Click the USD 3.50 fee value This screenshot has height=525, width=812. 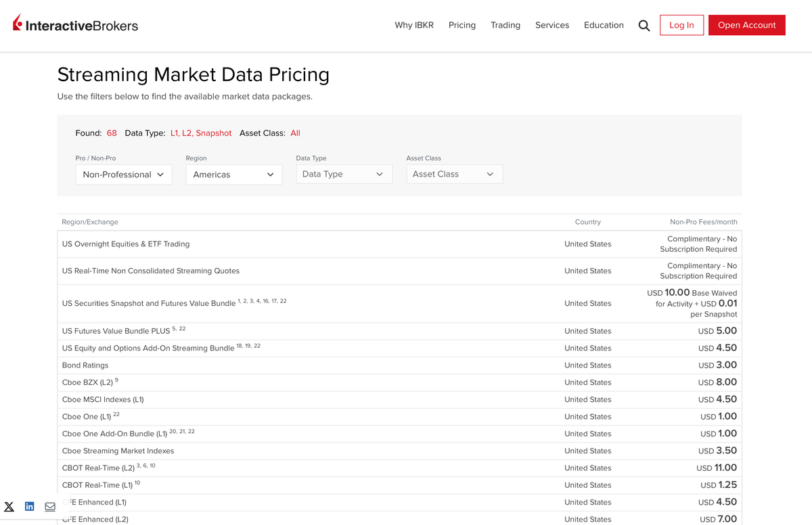[x=717, y=451]
